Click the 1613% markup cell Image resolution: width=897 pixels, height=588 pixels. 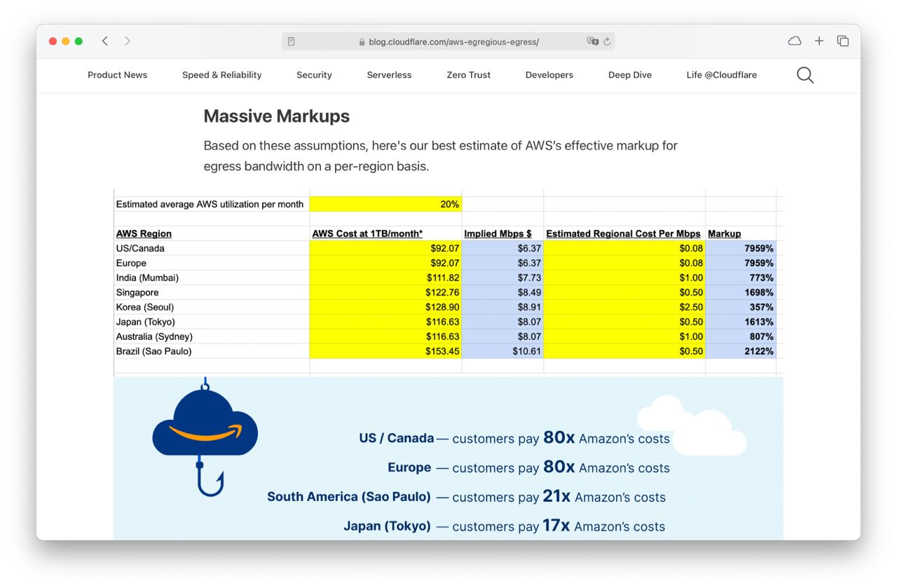point(741,322)
